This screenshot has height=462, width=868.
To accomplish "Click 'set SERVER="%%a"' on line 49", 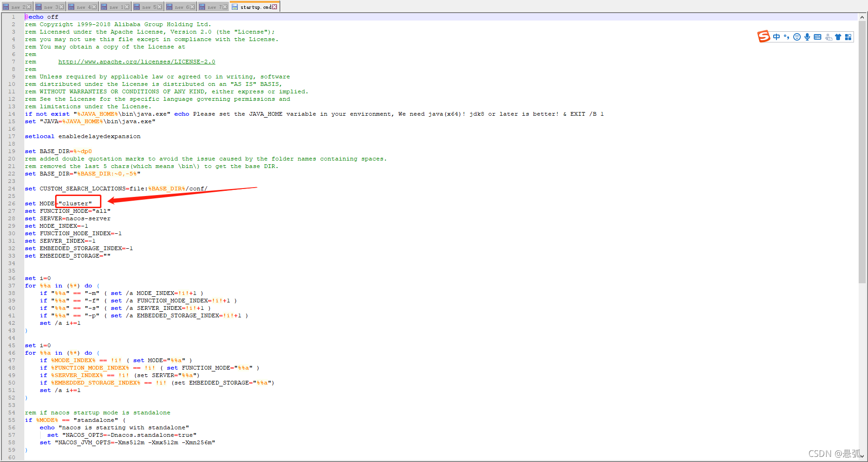I will (x=167, y=375).
